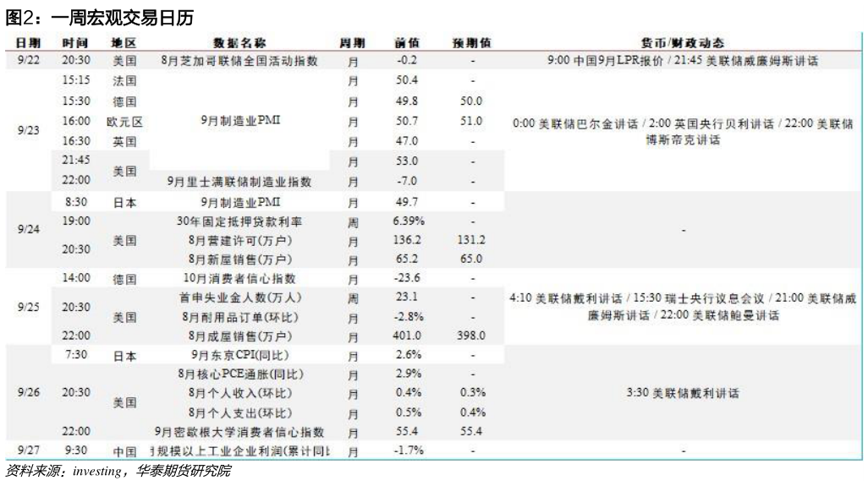Select the 3:30 美联储戴利讲话 event text
The image size is (868, 486).
pos(683,393)
